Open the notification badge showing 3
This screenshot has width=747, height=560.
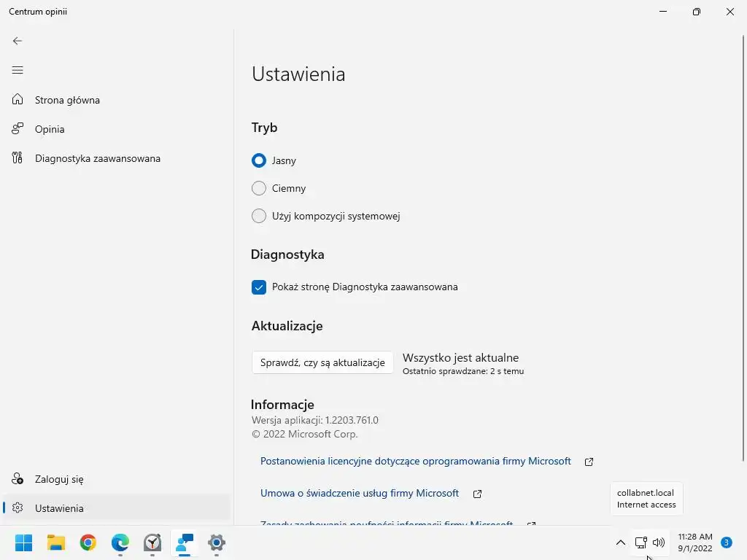click(727, 542)
